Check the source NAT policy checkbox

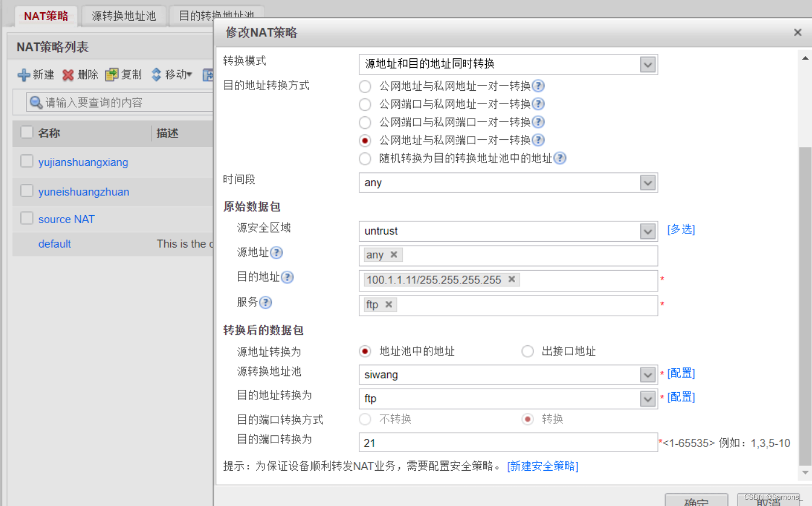point(27,218)
